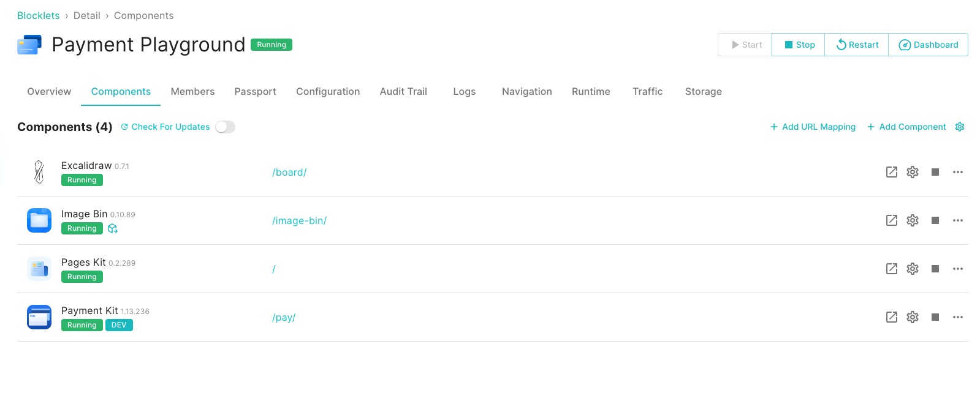Click the Pages Kit thumbnail icon

coord(39,269)
